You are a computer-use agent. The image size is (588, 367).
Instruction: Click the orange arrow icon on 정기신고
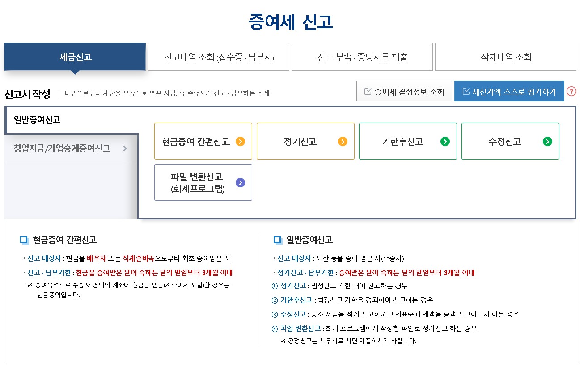point(343,141)
